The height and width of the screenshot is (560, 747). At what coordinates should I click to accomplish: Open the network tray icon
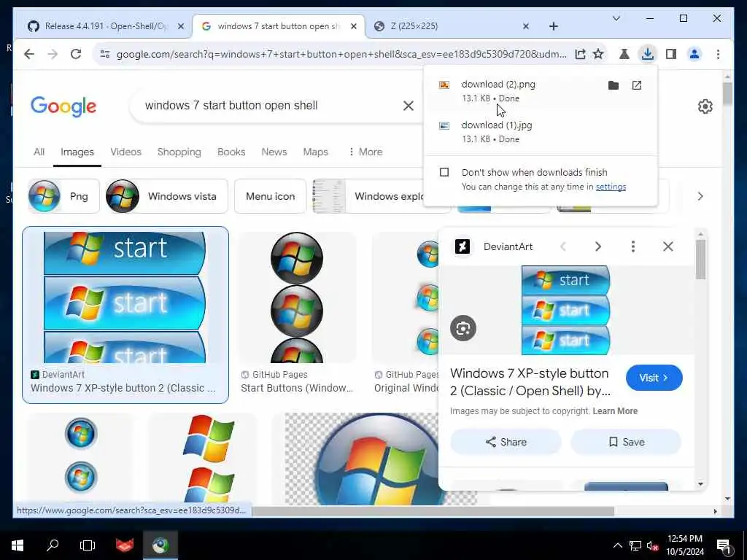[x=635, y=545]
